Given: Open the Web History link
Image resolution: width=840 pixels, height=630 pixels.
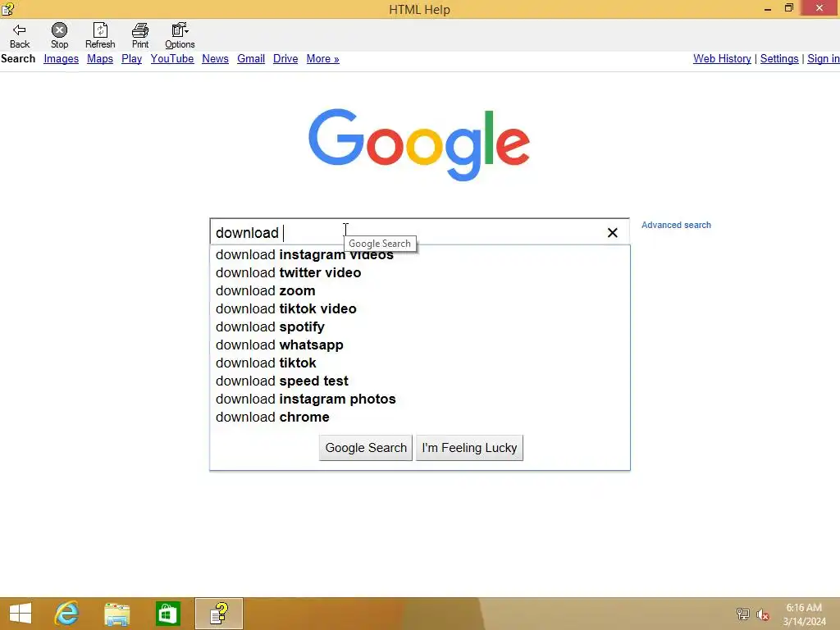Looking at the screenshot, I should coord(722,59).
